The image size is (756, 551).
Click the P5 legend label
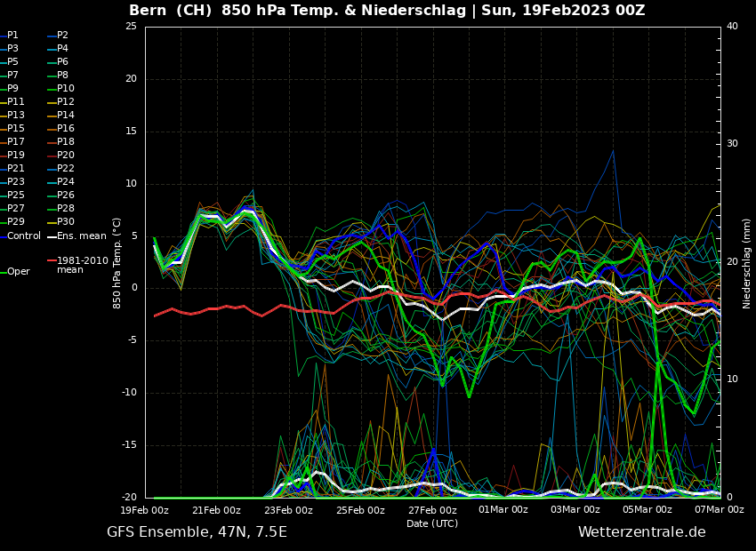[12, 61]
